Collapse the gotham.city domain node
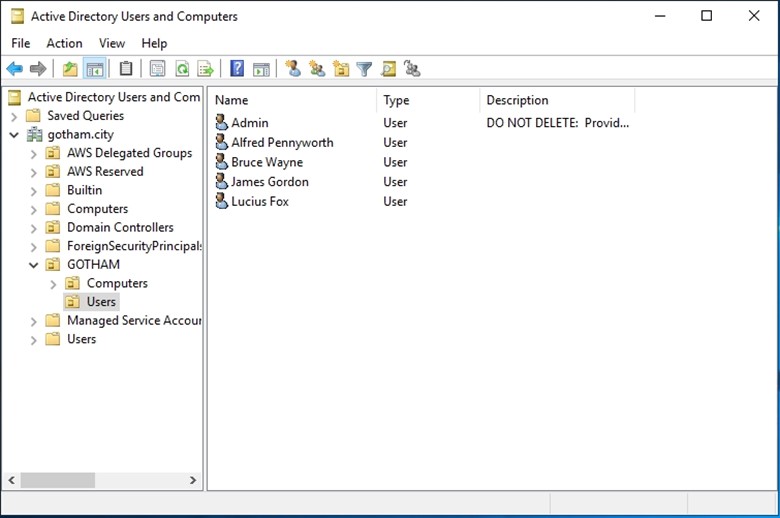780x518 pixels. pyautogui.click(x=14, y=135)
